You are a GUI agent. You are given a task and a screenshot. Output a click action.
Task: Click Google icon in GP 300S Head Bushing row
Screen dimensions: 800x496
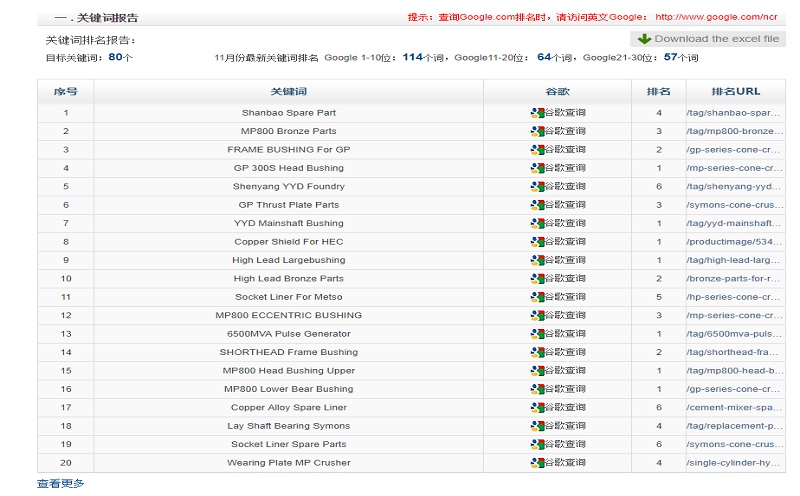537,168
